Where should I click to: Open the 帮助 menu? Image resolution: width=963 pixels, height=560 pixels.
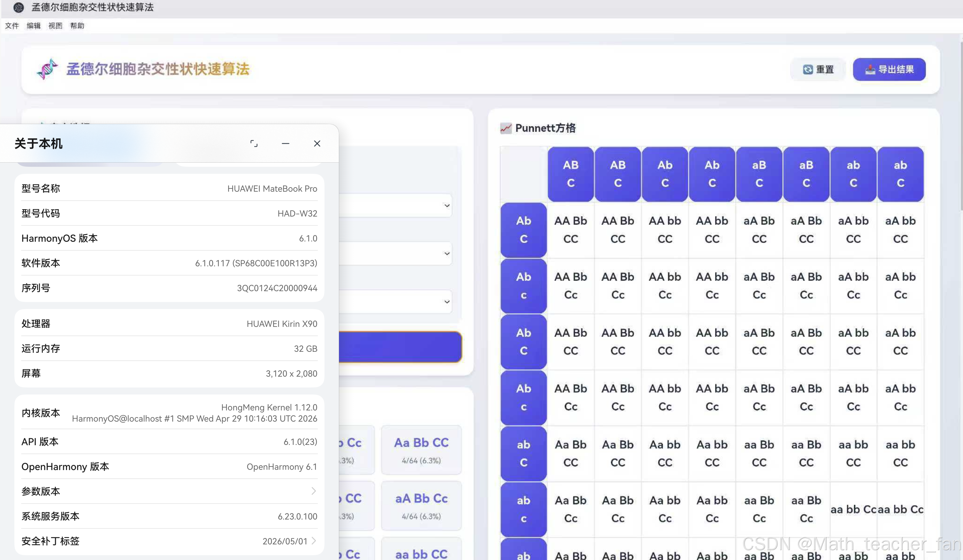tap(77, 26)
